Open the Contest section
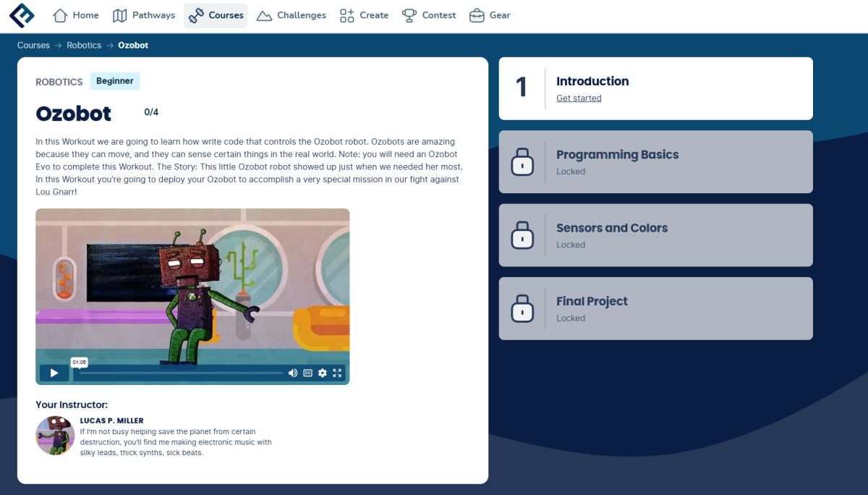Viewport: 868px width, 495px height. pos(429,15)
